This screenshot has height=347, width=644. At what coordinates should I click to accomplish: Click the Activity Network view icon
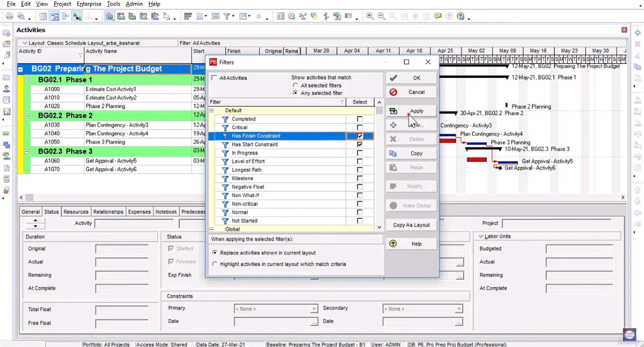65,16
